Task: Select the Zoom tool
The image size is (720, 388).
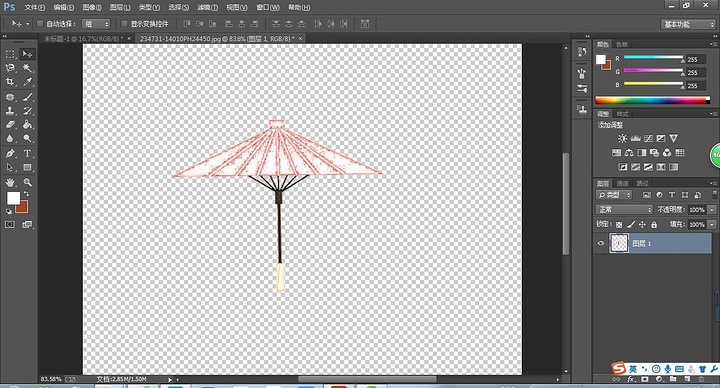Action: click(28, 182)
